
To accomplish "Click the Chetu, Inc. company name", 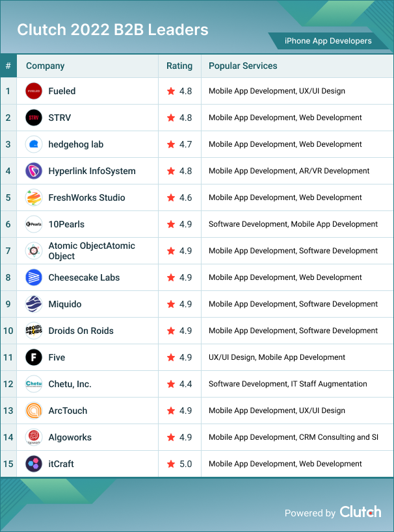I will tap(70, 384).
